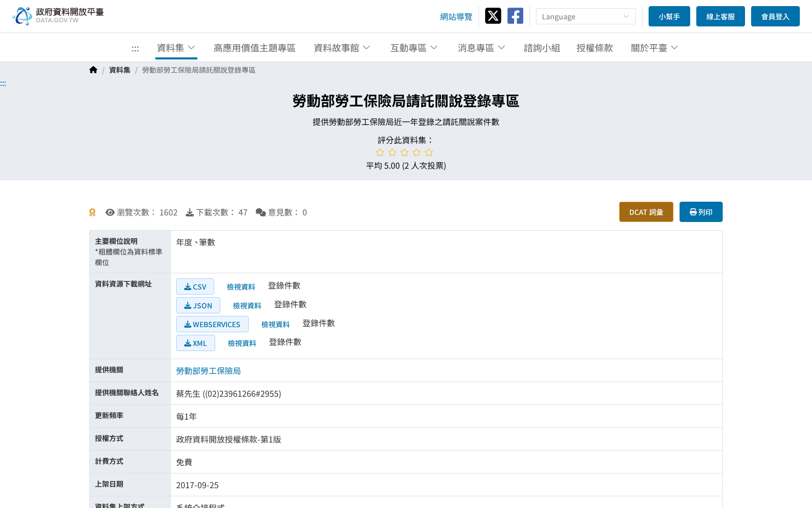Open 勞動部勞工保險局 provider link
This screenshot has width=812, height=508.
click(x=209, y=371)
